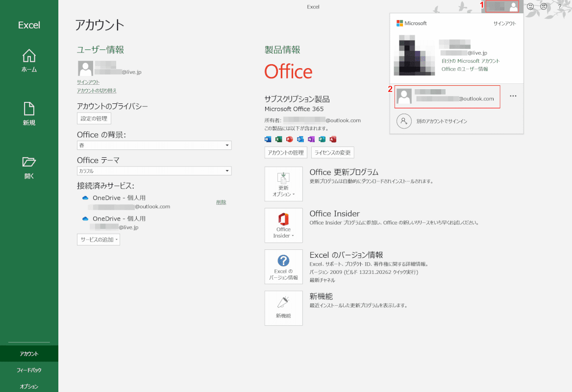Open the フィードバック sidebar item
This screenshot has width=572, height=392.
click(29, 370)
